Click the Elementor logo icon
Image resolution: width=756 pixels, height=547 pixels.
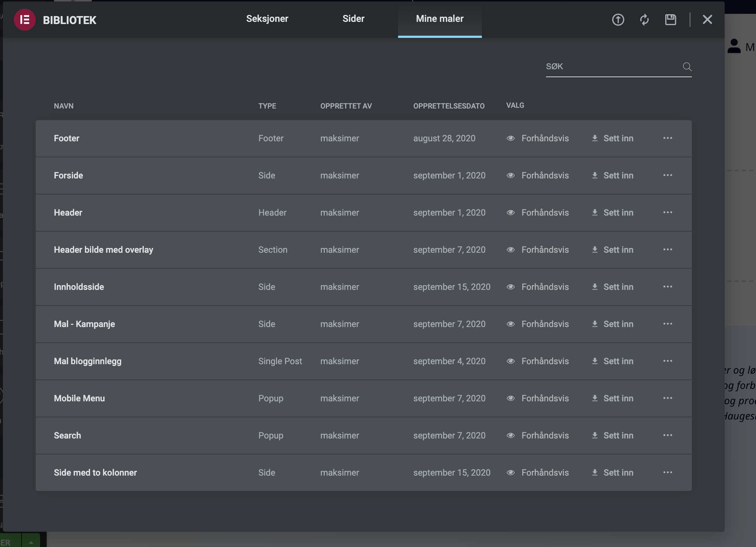point(25,20)
